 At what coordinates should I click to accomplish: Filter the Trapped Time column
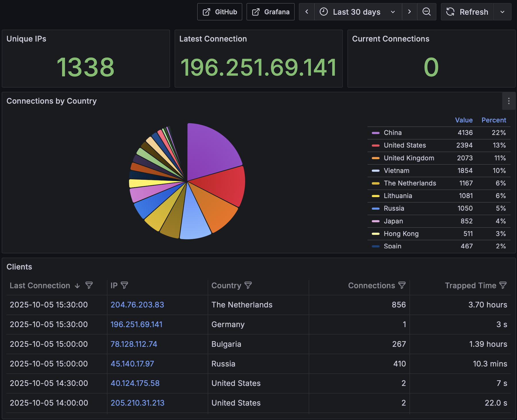503,285
